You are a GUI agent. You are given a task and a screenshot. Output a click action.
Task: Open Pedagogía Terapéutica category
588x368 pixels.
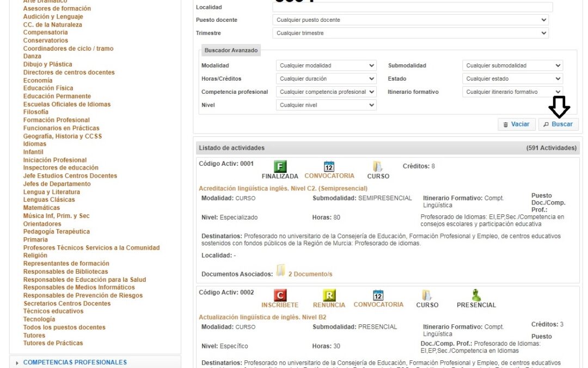pos(56,231)
